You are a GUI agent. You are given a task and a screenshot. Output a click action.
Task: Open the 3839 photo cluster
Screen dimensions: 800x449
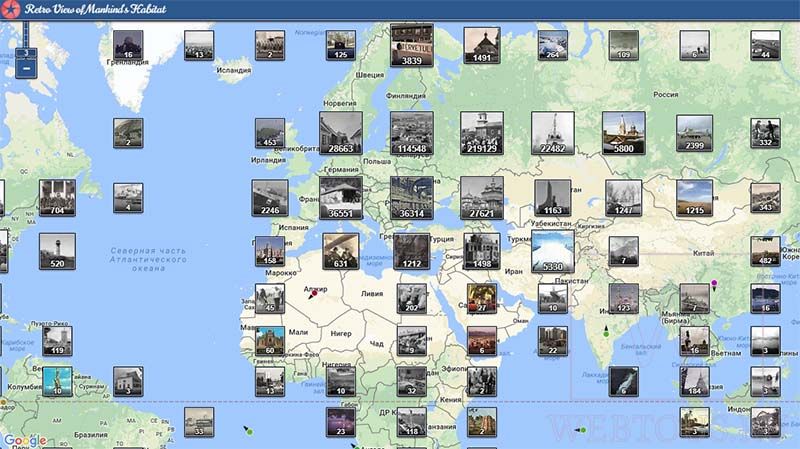point(412,45)
